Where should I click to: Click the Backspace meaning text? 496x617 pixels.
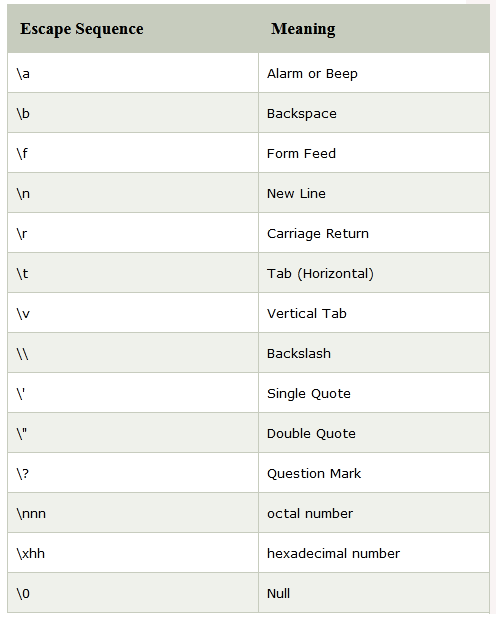click(302, 114)
